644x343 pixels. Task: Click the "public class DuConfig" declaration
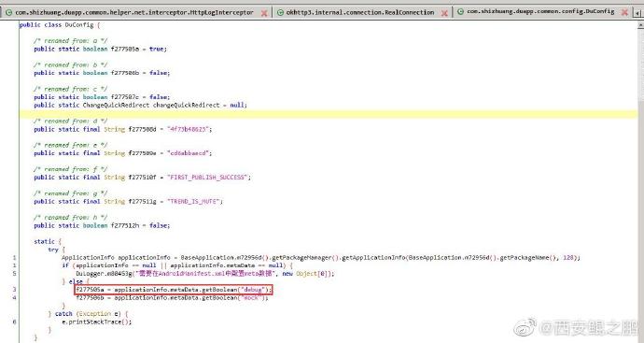(x=60, y=24)
